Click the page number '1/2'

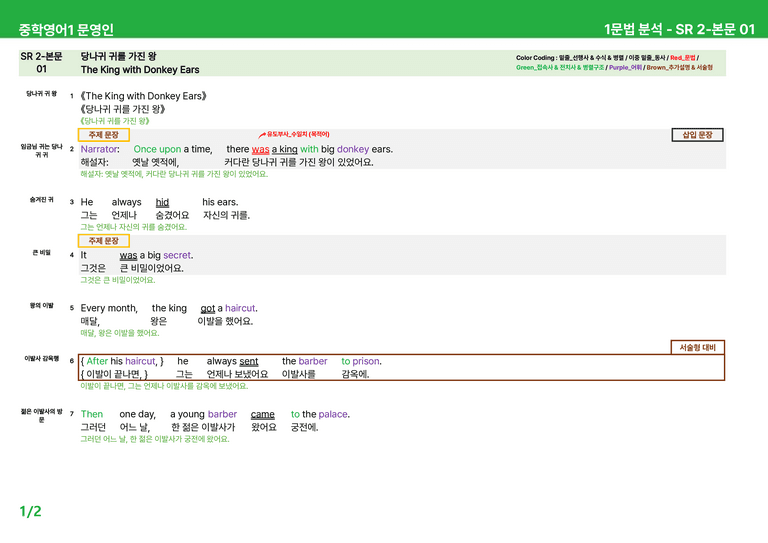[x=30, y=512]
